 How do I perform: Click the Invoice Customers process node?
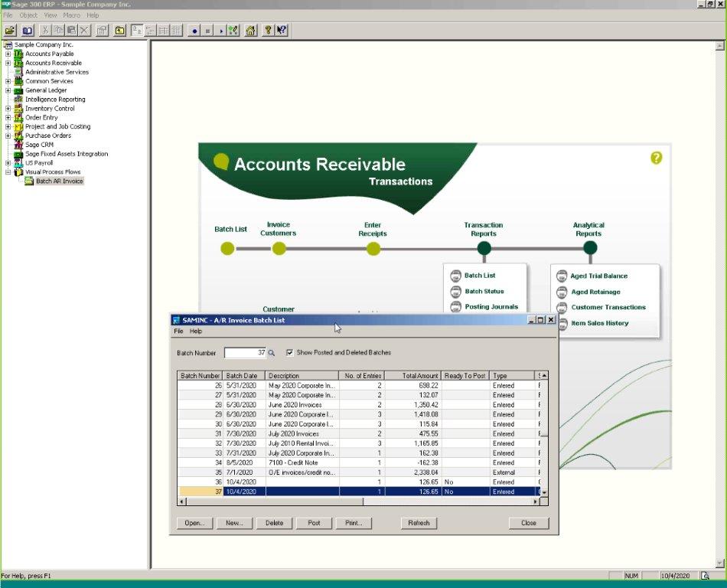click(x=279, y=248)
